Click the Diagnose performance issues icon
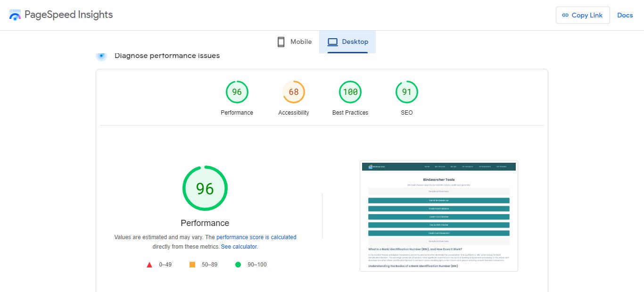Viewport: 644px width, 292px height. pos(101,56)
